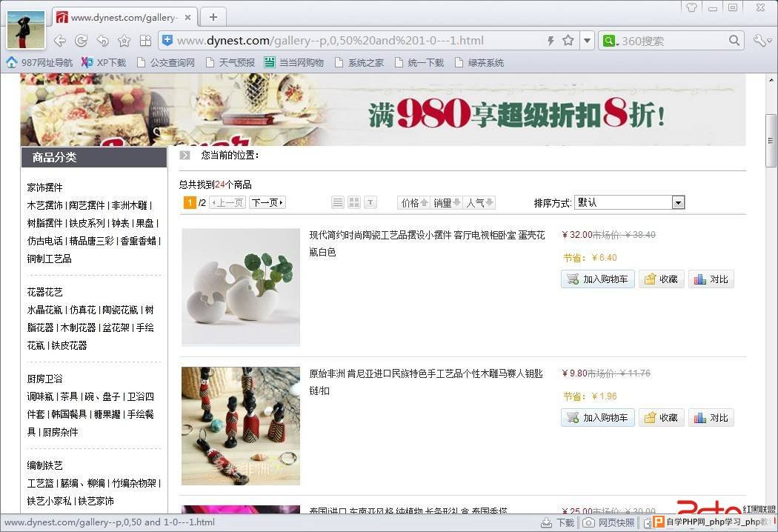Viewport: 778px width, 532px height.
Task: Open the XP下载 bookmark
Action: tap(104, 62)
